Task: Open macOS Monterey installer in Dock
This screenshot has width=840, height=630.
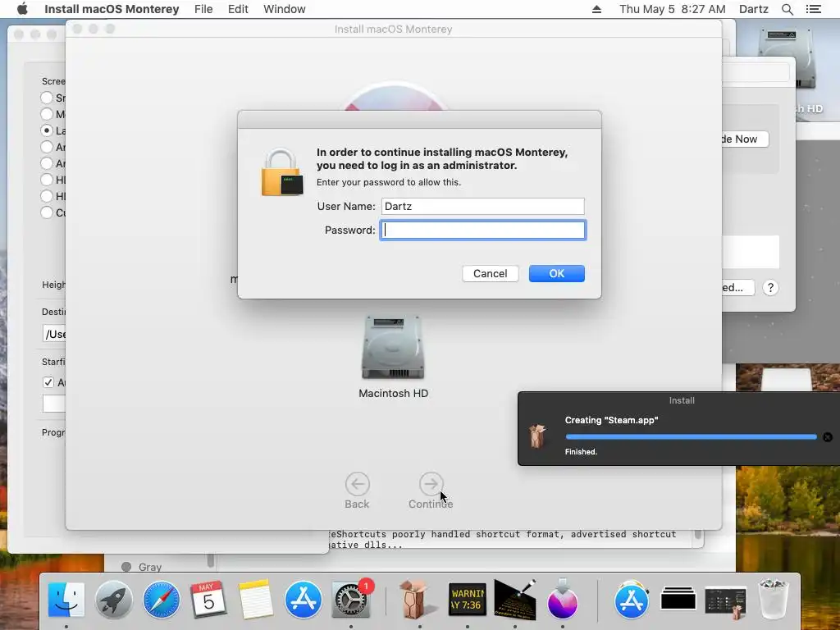Action: [563, 600]
